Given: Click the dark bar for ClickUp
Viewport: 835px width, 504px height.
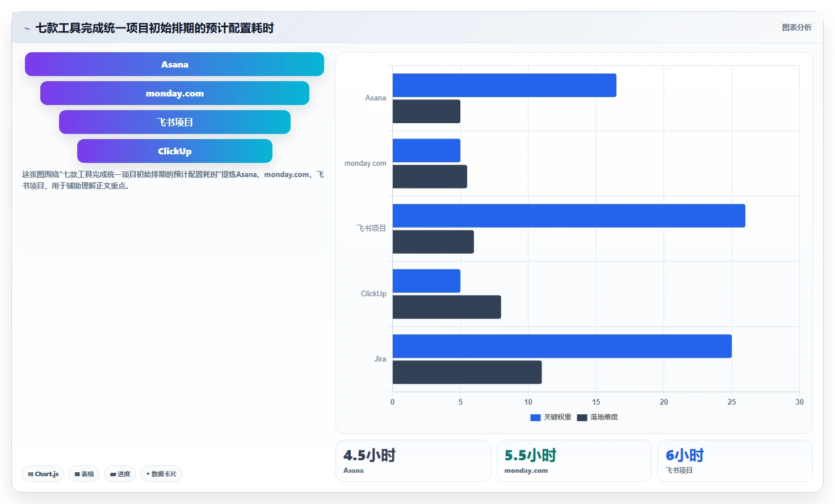Looking at the screenshot, I should coord(447,307).
